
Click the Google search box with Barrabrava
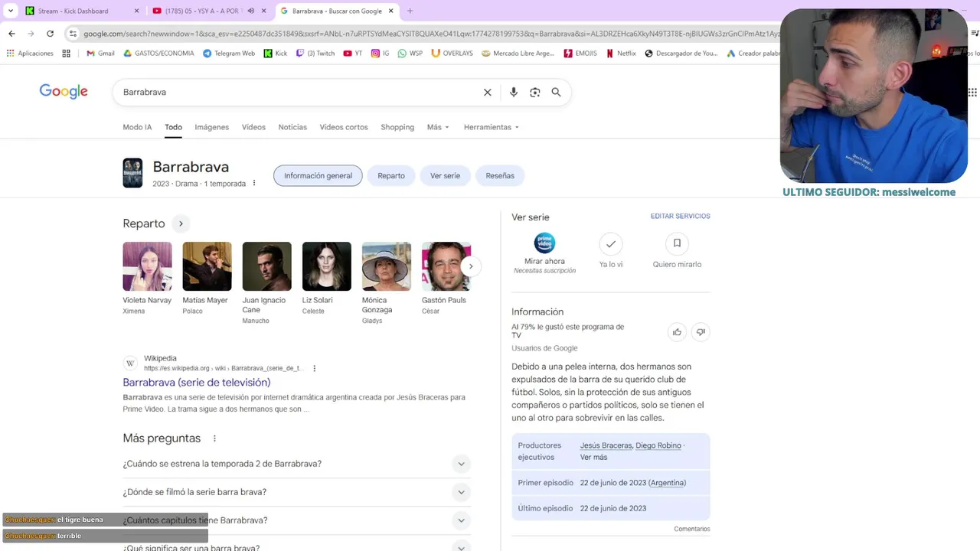point(299,92)
